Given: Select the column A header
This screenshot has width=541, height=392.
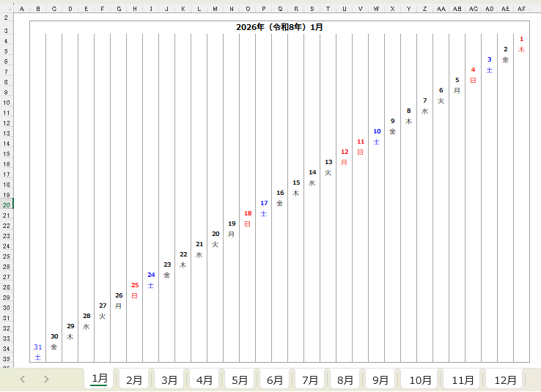Looking at the screenshot, I should click(21, 9).
